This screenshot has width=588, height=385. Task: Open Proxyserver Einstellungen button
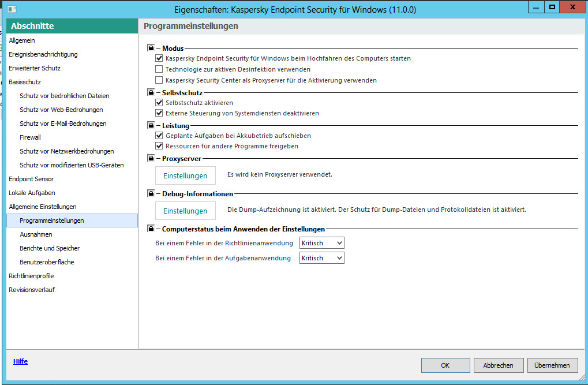[x=185, y=175]
